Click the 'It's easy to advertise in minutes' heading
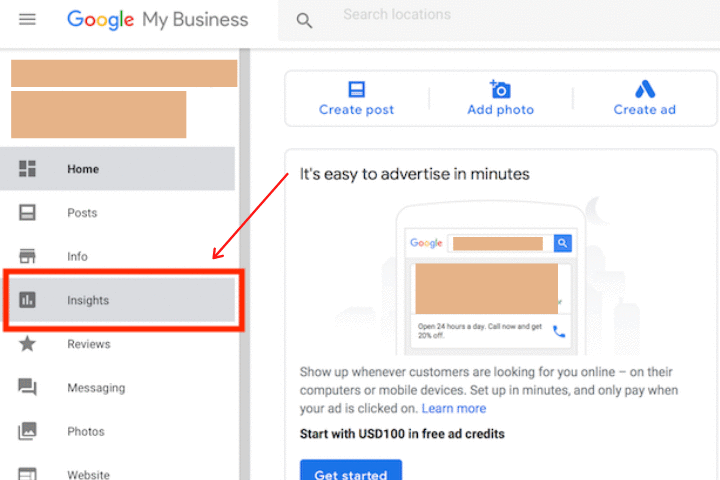This screenshot has width=720, height=480. click(415, 174)
